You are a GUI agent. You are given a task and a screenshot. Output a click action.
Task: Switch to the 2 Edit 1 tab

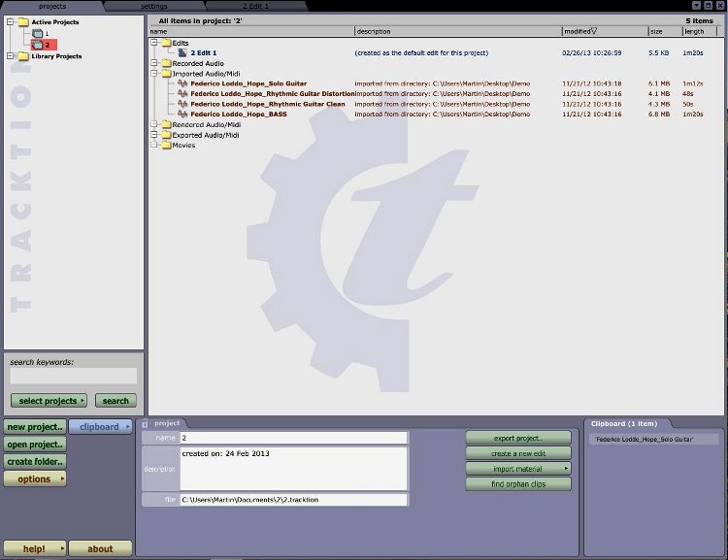(255, 6)
